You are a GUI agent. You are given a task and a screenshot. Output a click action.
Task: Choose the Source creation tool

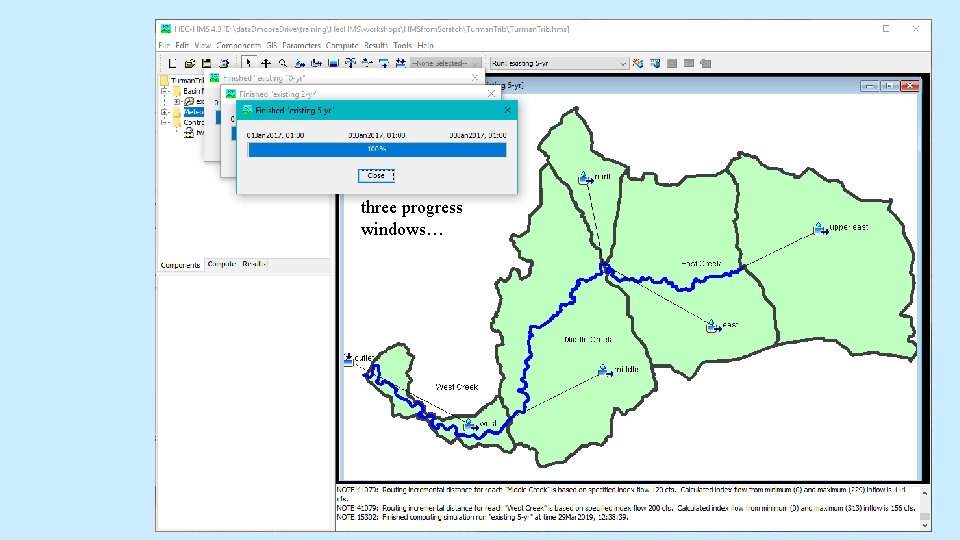pyautogui.click(x=384, y=63)
